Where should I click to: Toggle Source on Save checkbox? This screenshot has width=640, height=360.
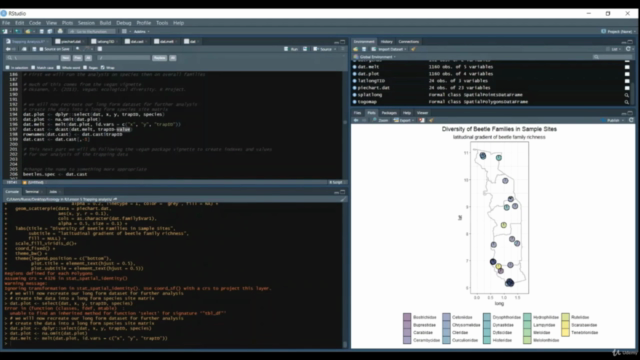(41, 49)
